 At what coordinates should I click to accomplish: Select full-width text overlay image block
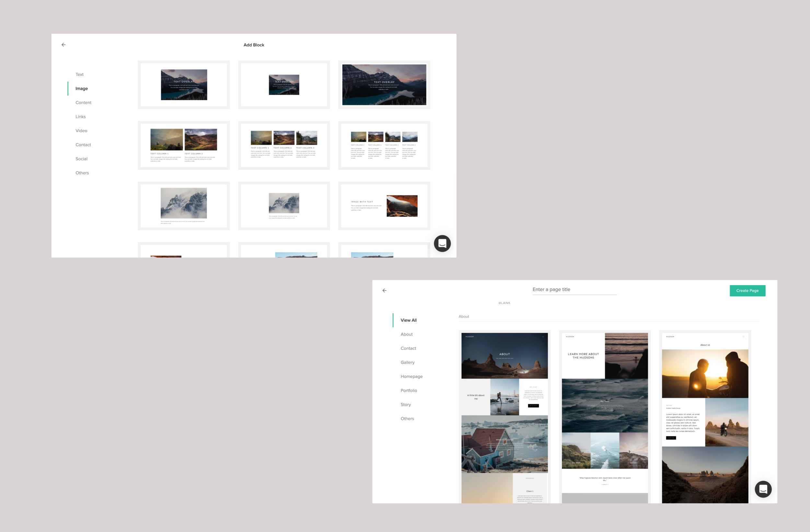[x=384, y=85]
